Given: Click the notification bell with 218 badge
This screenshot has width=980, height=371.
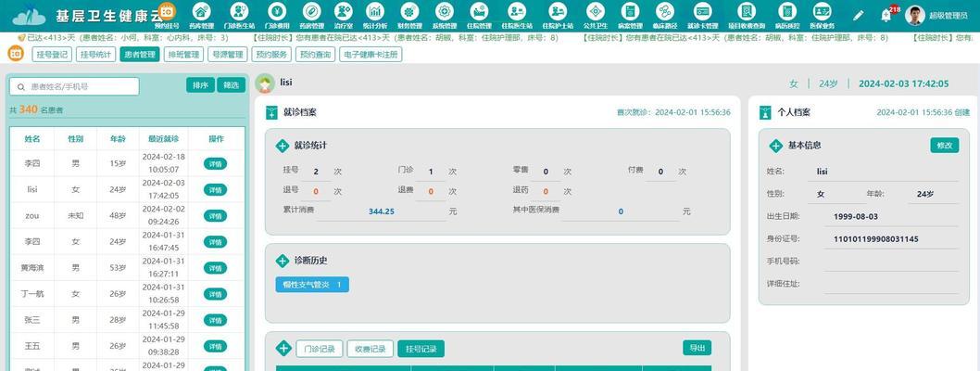Looking at the screenshot, I should coord(886,15).
